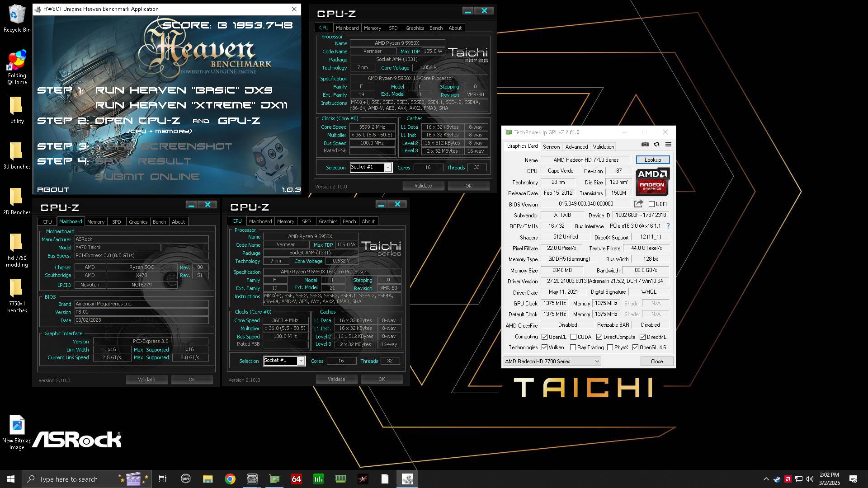The width and height of the screenshot is (868, 488).
Task: Click the GPU-Z refresh icon
Action: (x=657, y=145)
